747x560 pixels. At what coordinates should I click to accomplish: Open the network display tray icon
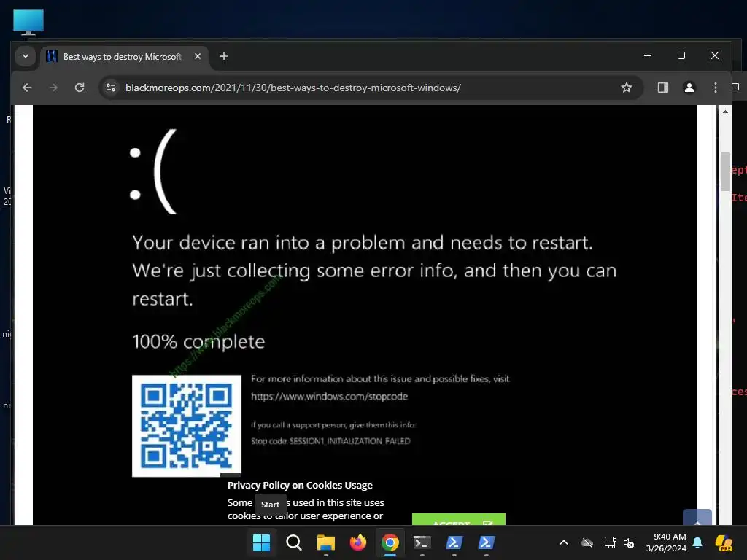coord(611,542)
